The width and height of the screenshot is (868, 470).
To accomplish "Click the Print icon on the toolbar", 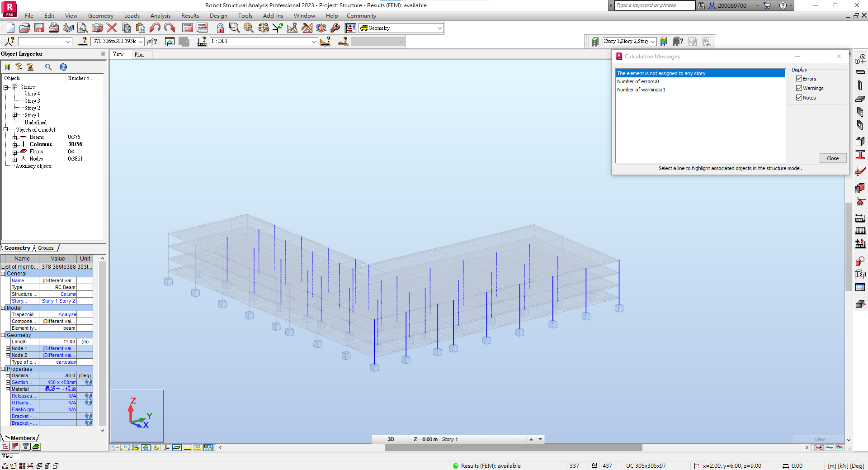I will pos(54,28).
